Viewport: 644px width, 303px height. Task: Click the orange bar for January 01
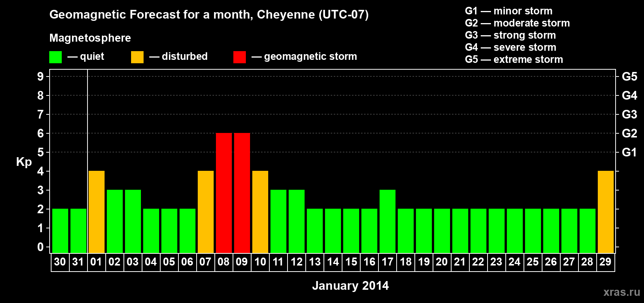(97, 212)
